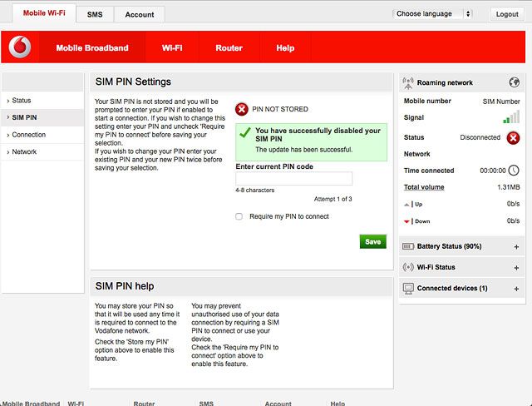Enable 'Require my PIN to connect' checkbox
Screen dimensions: 532x406
click(239, 216)
